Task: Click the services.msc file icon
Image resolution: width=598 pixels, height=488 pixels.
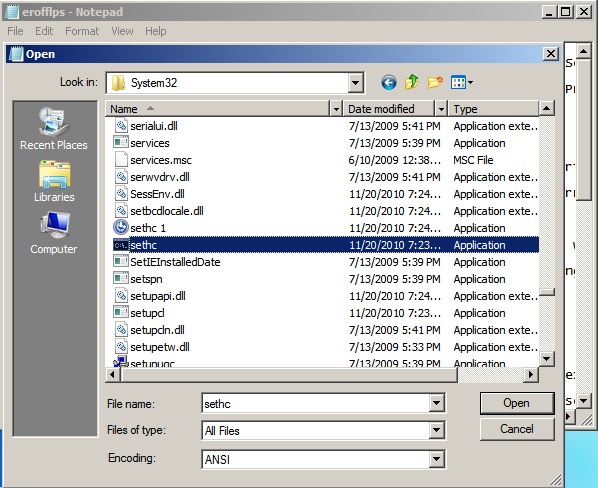Action: pos(121,160)
